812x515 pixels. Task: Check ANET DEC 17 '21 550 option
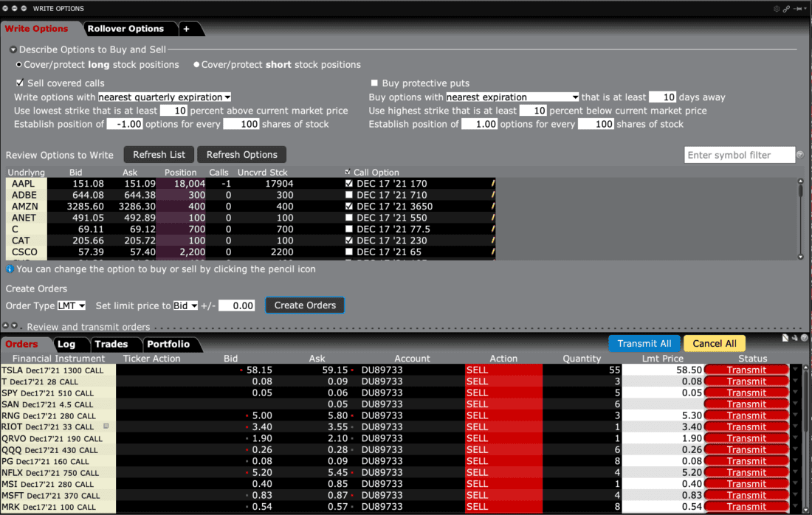[349, 218]
